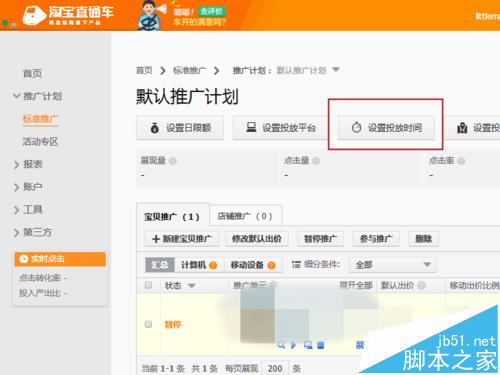The image size is (500, 375).
Task: Expand the 账户 sidebar section
Action: coord(28,187)
